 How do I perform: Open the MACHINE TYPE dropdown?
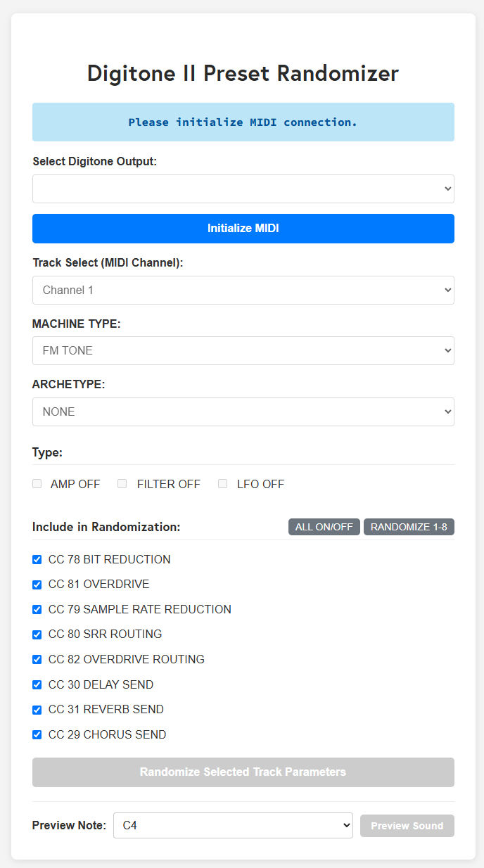click(x=243, y=350)
